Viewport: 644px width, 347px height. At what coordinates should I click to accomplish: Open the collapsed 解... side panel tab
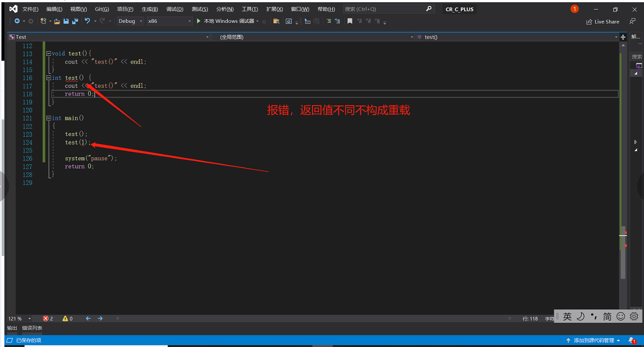[636, 37]
